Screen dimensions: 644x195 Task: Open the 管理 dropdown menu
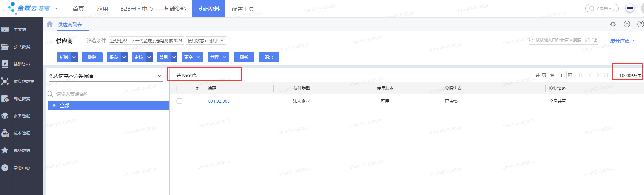tap(218, 57)
